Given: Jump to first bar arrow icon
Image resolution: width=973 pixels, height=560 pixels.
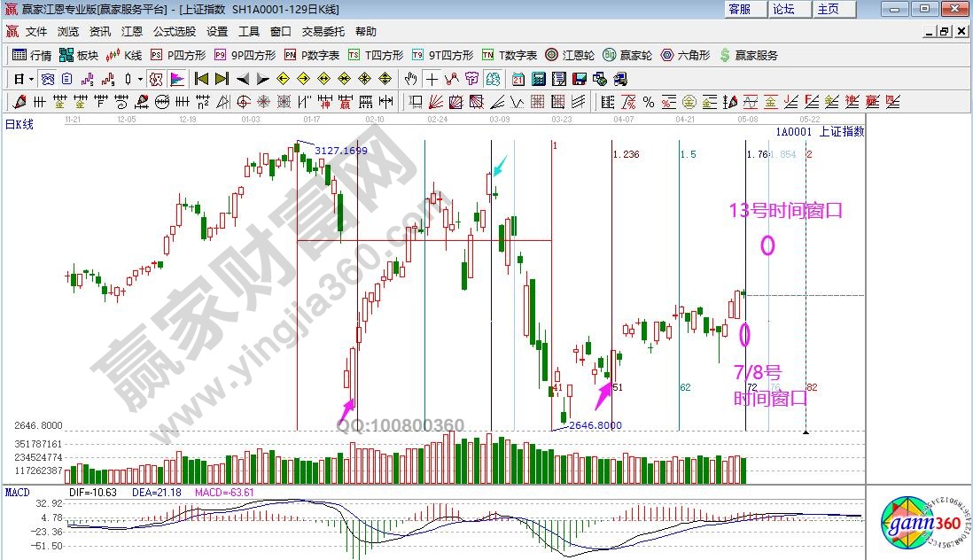Looking at the screenshot, I should [x=202, y=79].
